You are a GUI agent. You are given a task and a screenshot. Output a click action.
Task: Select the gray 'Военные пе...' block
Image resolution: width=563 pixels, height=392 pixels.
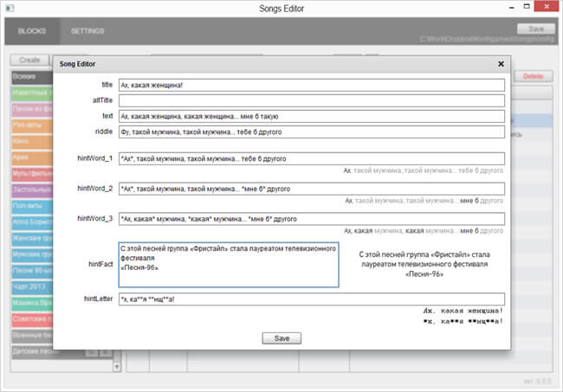click(x=32, y=335)
